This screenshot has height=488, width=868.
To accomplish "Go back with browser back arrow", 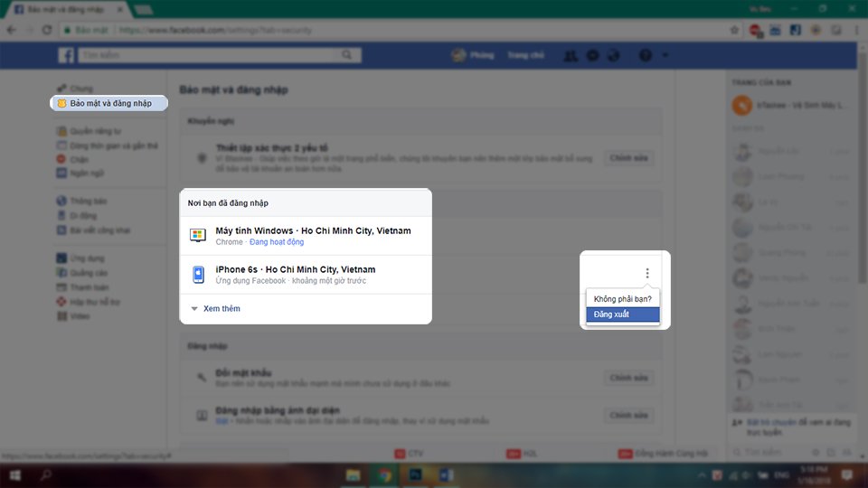I will [12, 30].
